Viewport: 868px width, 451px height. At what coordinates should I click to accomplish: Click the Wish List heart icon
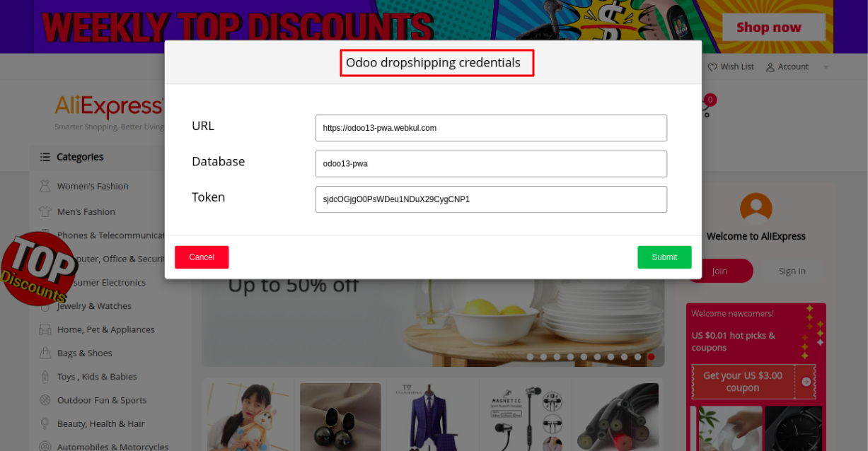tap(712, 67)
